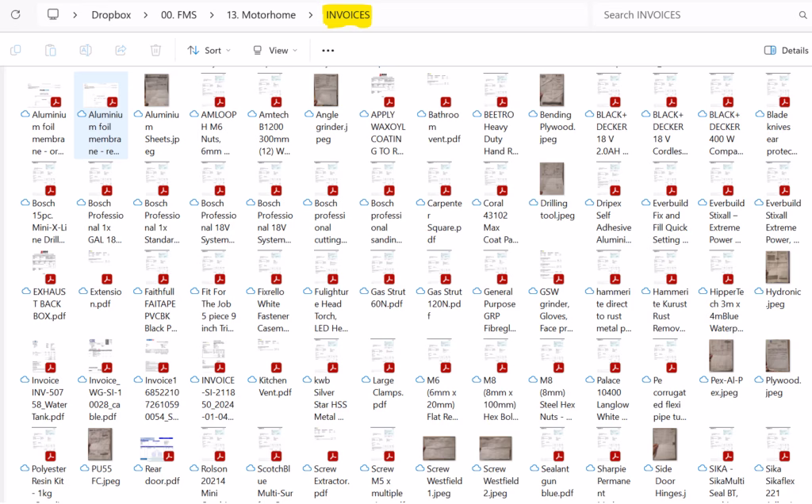This screenshot has width=812, height=504.
Task: Expand the chevron after 13. Motorhome
Action: click(x=311, y=15)
